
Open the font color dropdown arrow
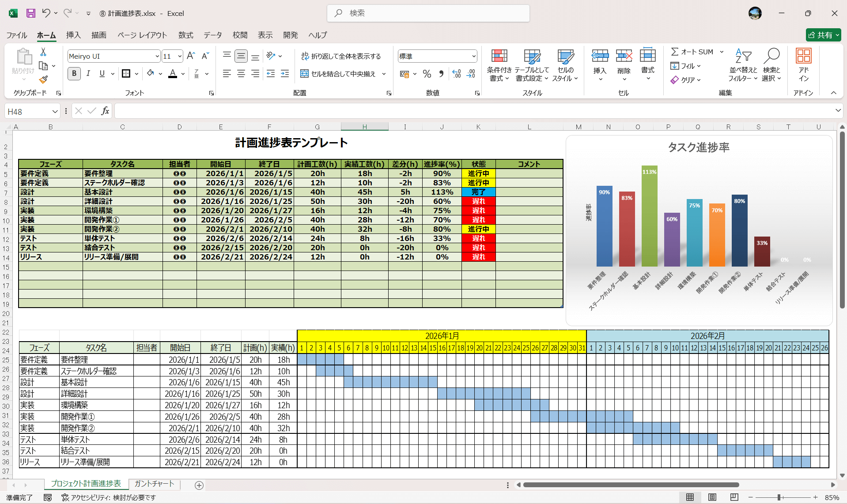(x=183, y=74)
